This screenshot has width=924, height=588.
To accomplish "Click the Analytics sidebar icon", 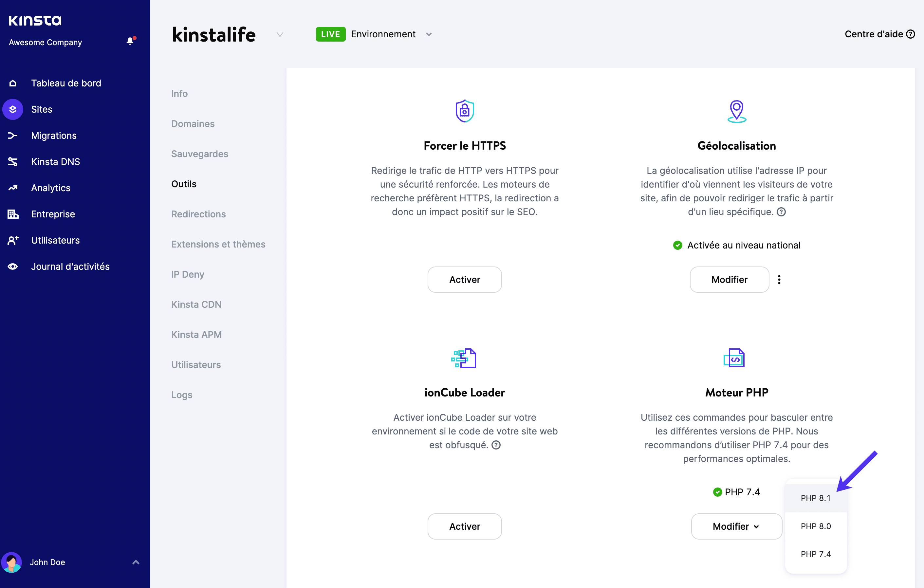I will 13,188.
